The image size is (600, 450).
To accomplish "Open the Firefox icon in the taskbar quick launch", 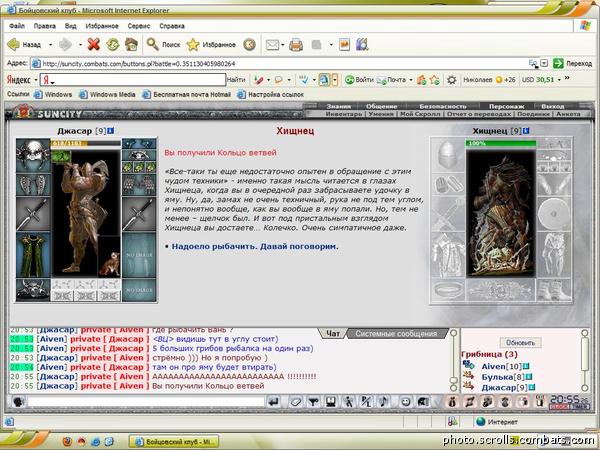I will pyautogui.click(x=67, y=441).
